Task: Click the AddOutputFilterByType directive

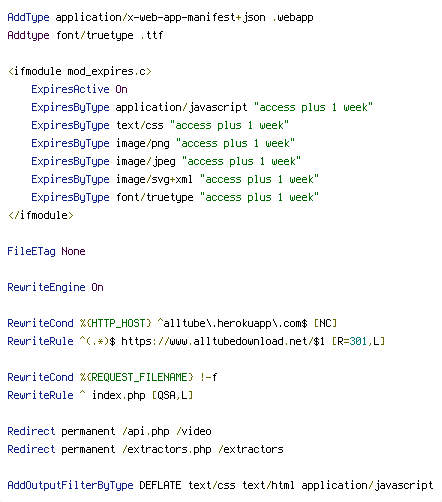Action: tap(70, 485)
